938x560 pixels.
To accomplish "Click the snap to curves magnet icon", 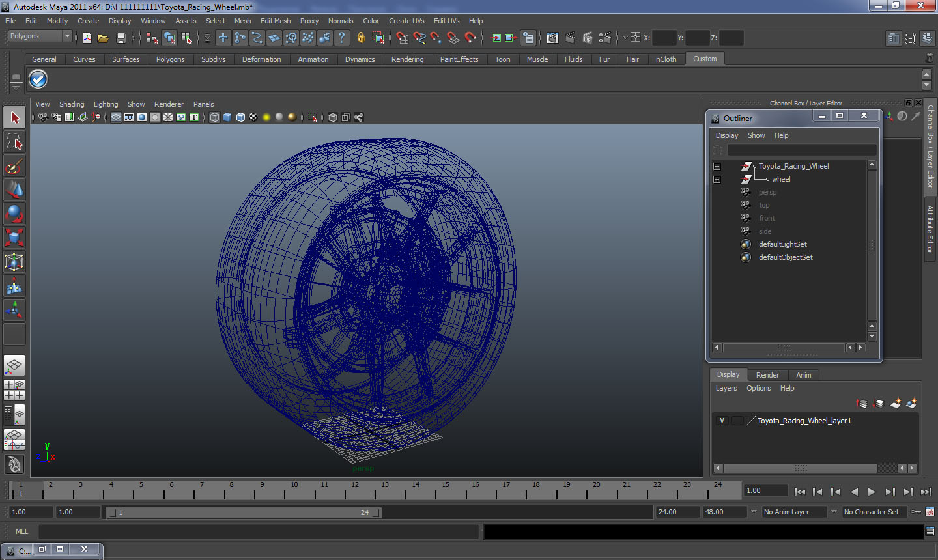I will point(419,38).
